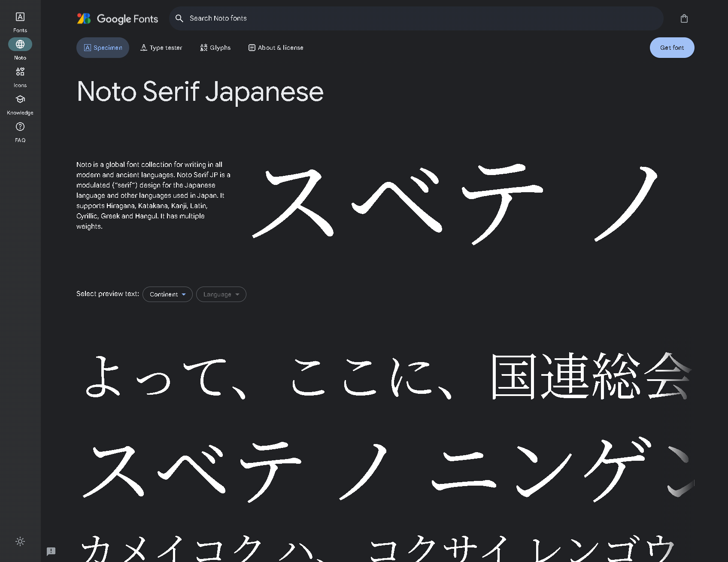Screen dimensions: 728x562
Task: Click the Google Fonts logo
Action: tap(117, 18)
